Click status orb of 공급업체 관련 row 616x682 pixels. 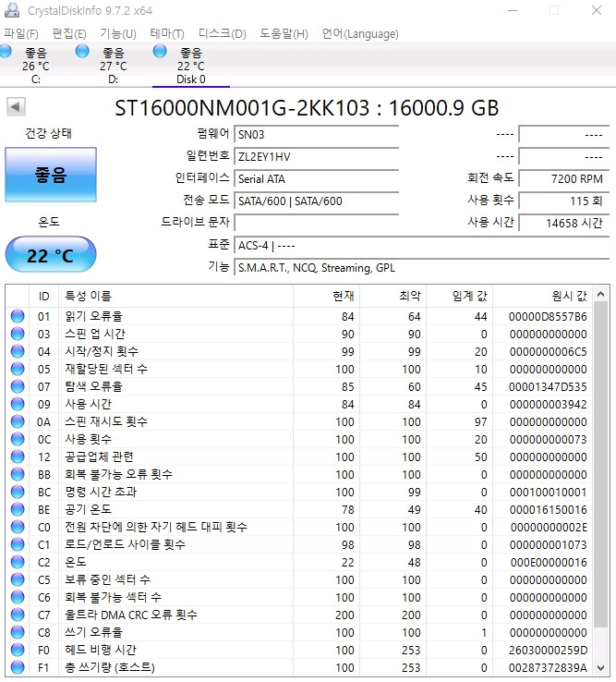click(x=18, y=457)
